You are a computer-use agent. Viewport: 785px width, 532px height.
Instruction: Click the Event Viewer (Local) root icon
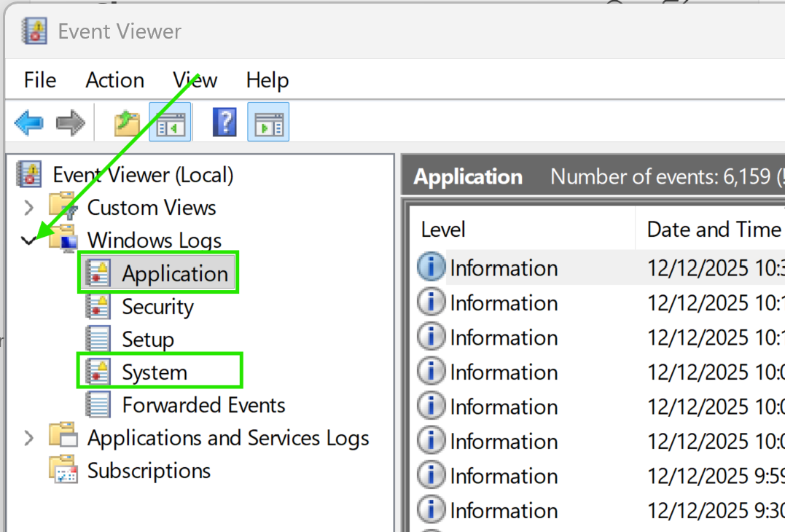coord(29,174)
